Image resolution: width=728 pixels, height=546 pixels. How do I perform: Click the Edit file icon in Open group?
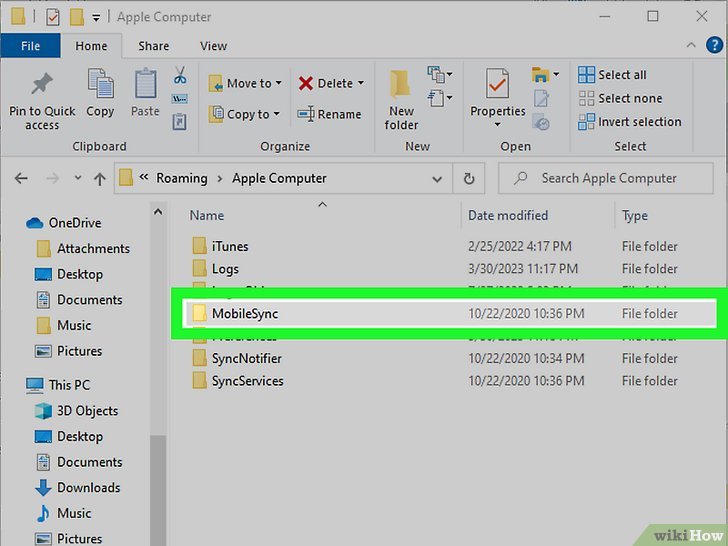pos(541,98)
